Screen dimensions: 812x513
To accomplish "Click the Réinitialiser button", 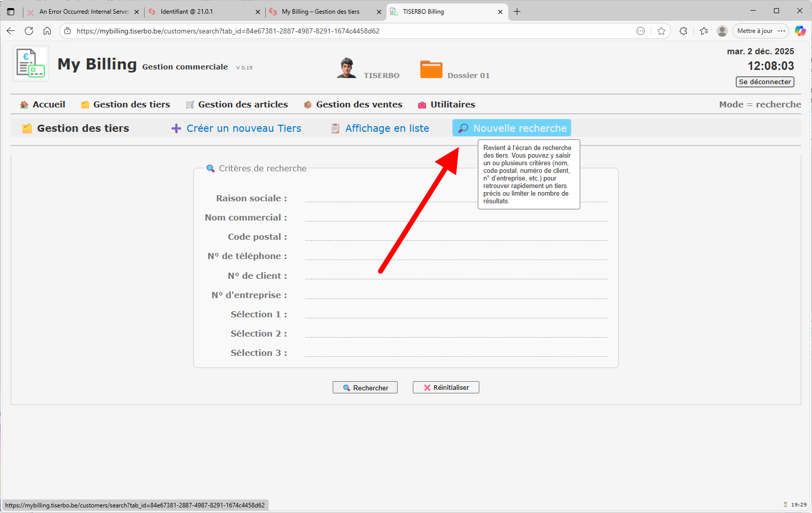I will click(x=445, y=387).
